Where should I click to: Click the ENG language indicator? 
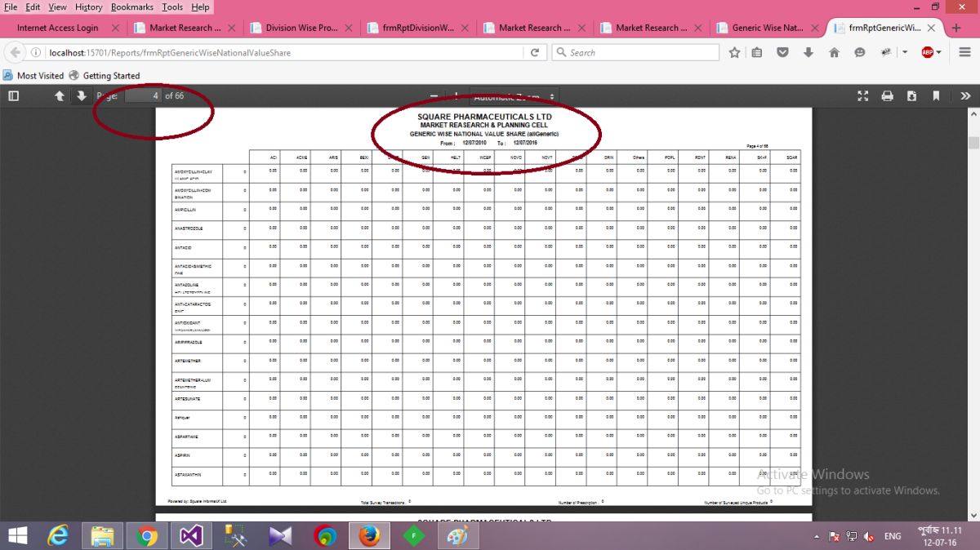(893, 536)
